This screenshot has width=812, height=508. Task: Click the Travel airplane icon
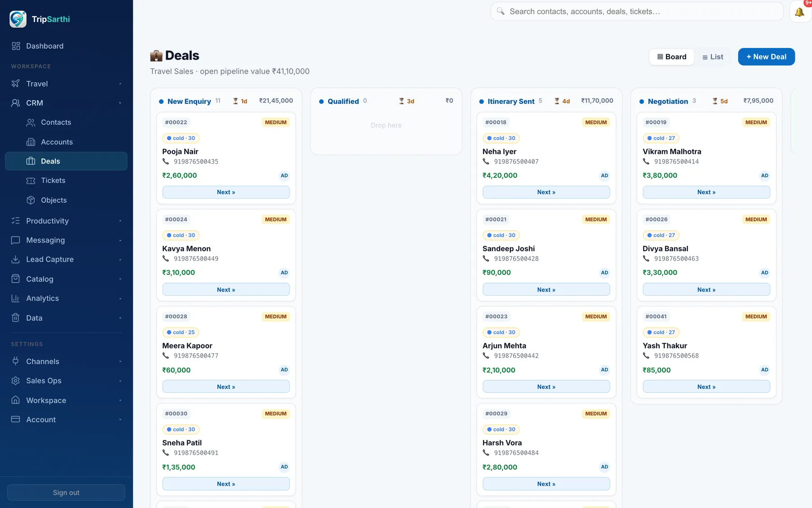click(x=16, y=84)
